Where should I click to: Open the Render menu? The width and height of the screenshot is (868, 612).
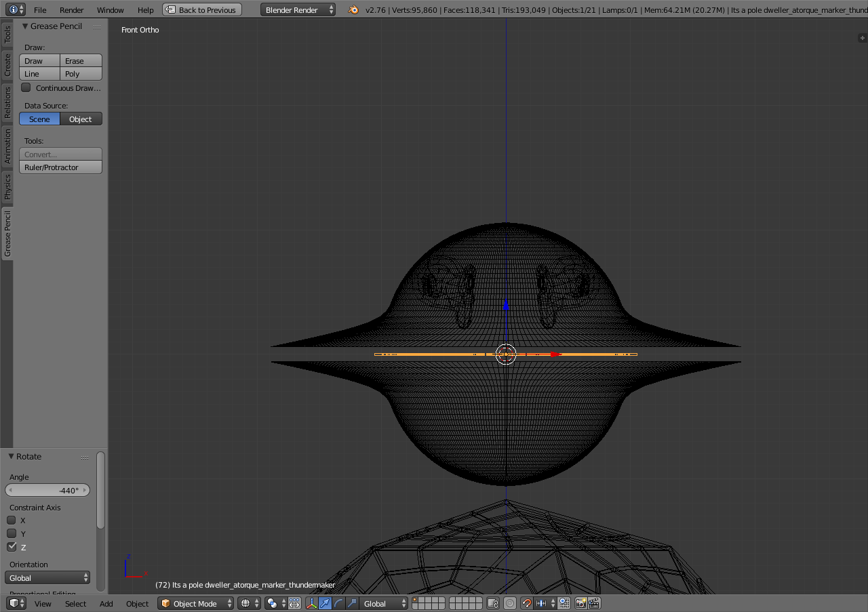click(72, 9)
